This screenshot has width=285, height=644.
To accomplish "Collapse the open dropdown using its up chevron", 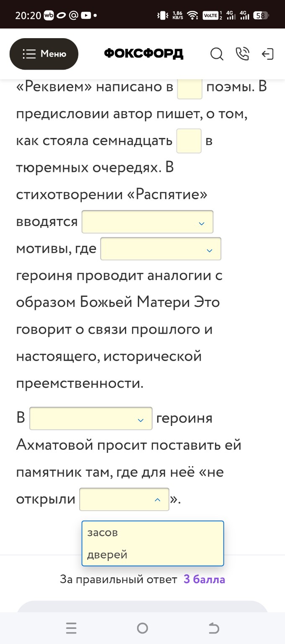I will click(x=158, y=499).
